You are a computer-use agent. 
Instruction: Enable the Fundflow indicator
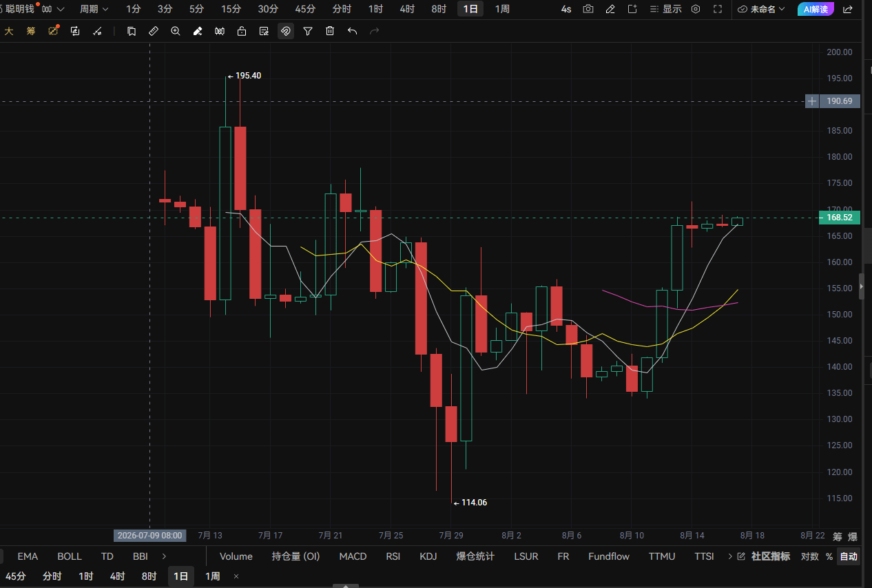click(x=609, y=556)
